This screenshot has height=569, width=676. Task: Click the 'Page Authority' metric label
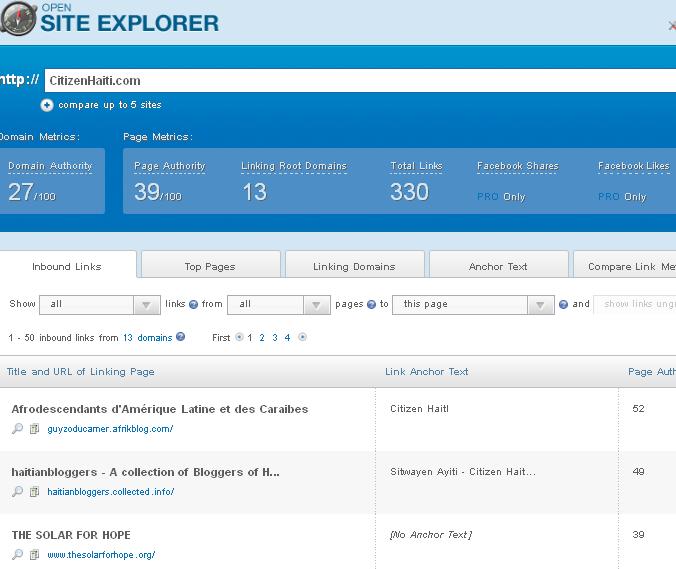(x=169, y=166)
